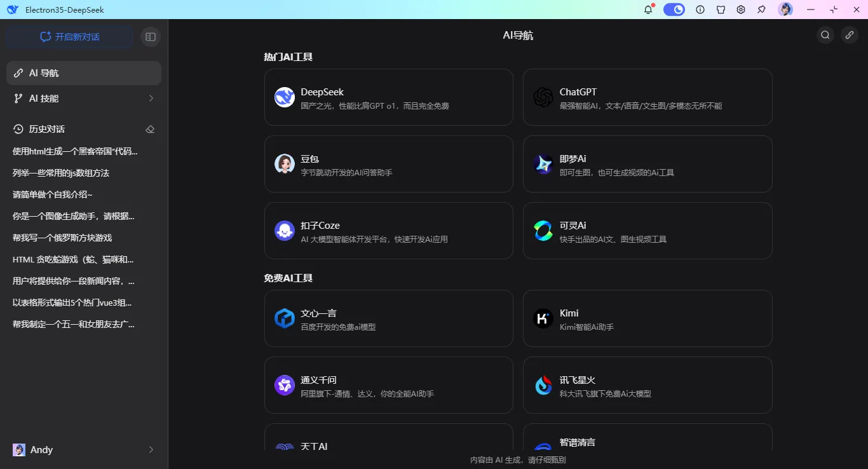868x469 pixels.
Task: Click the "Electron35-DeepSeek" window title
Action: click(65, 10)
